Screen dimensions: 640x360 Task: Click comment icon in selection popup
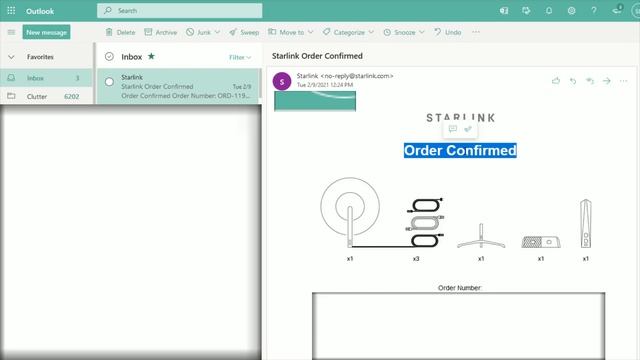click(x=453, y=129)
